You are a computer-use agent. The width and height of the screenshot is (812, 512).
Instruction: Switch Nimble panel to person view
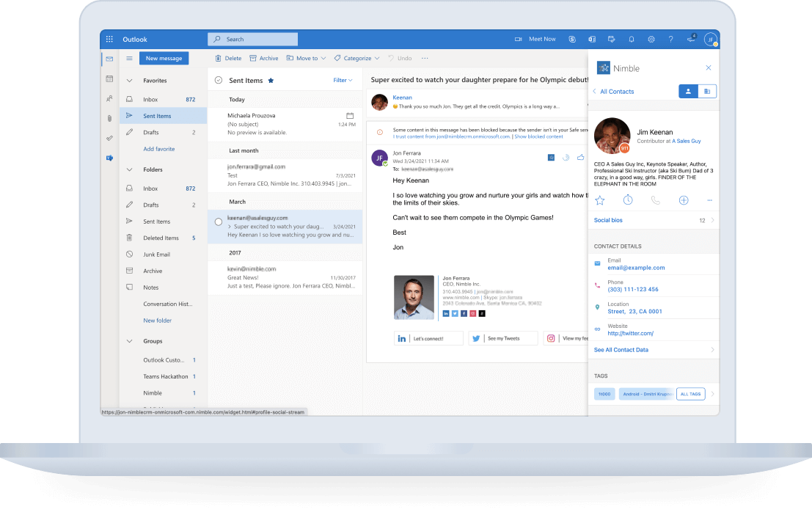point(688,91)
